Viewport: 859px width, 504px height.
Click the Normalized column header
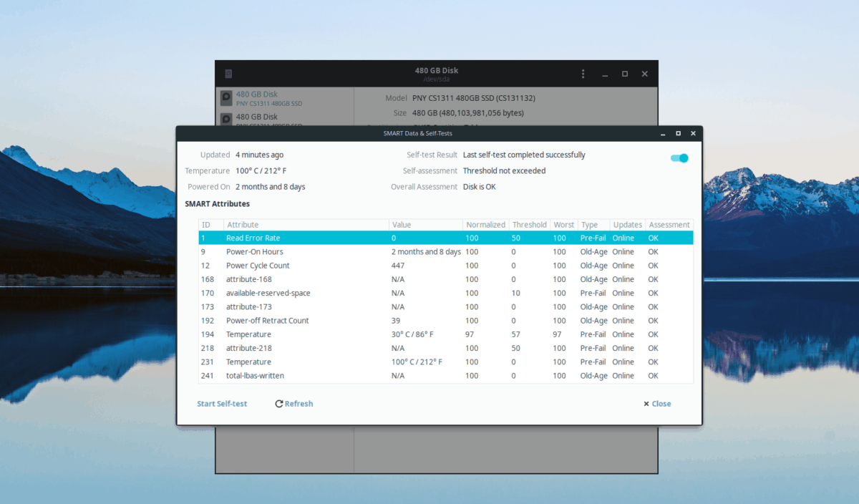(x=485, y=224)
